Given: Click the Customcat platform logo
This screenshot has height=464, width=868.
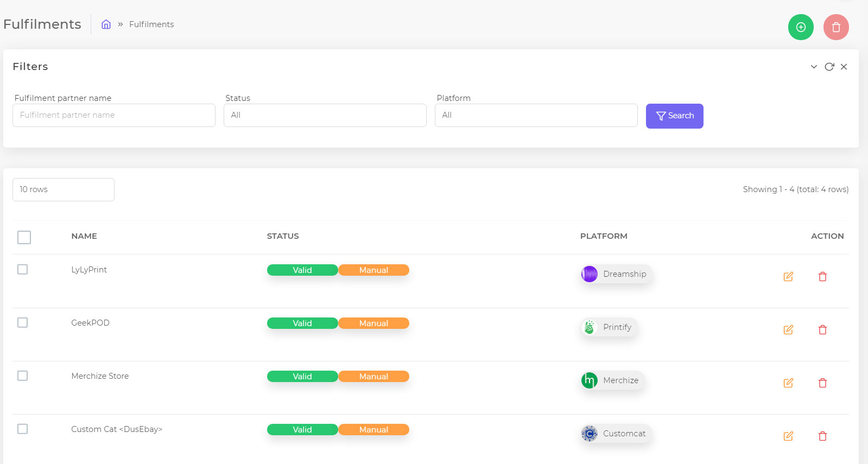Looking at the screenshot, I should click(590, 434).
